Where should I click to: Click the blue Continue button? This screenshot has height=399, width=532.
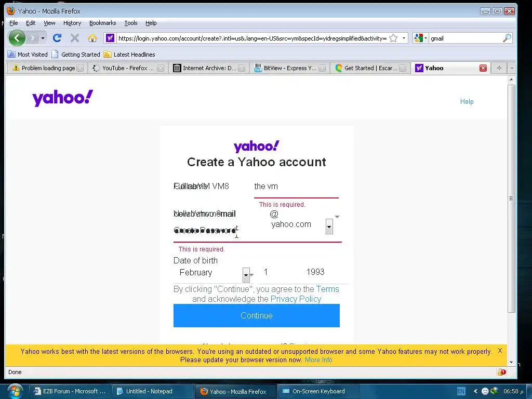[257, 315]
